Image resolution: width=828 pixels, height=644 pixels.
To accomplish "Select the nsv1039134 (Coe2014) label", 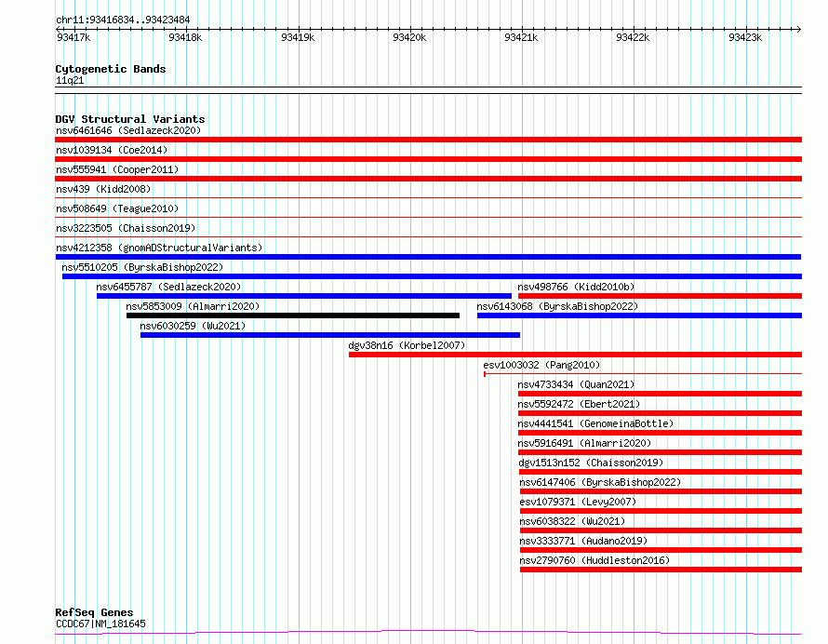I will coord(112,150).
